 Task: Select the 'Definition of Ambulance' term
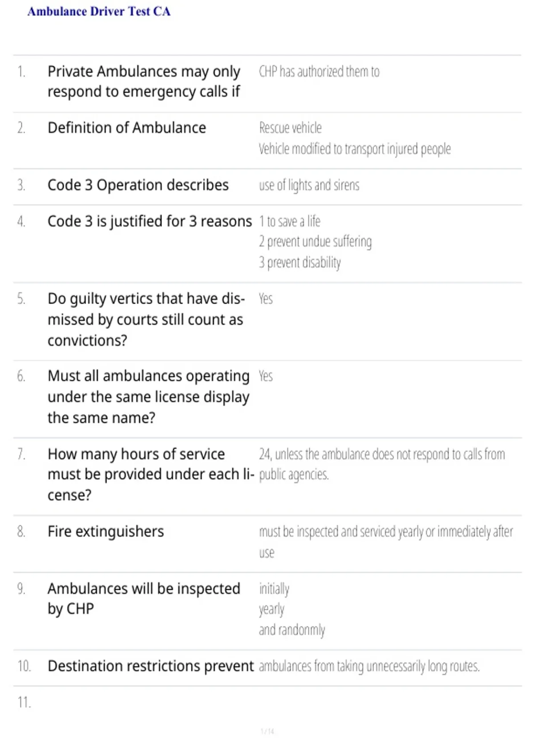tap(127, 128)
